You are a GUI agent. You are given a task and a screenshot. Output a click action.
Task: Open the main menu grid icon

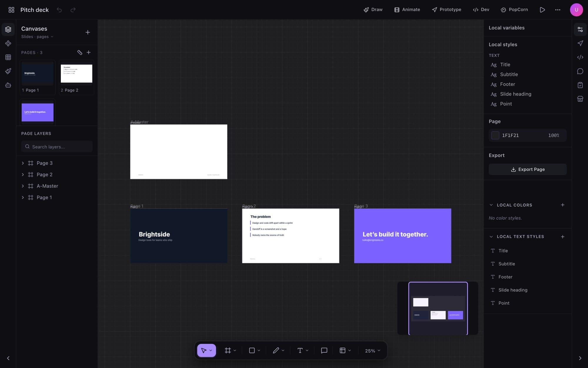pyautogui.click(x=11, y=10)
